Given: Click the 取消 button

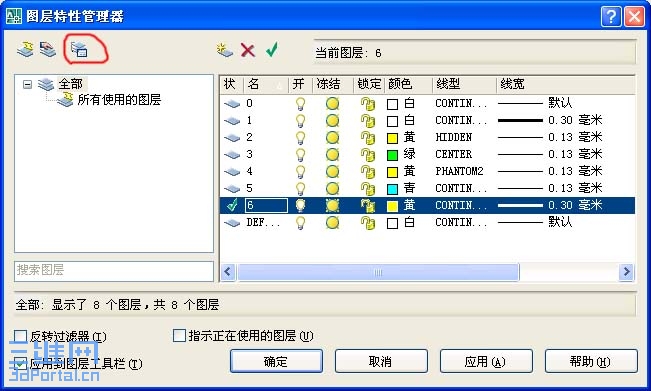Looking at the screenshot, I should [x=381, y=361].
